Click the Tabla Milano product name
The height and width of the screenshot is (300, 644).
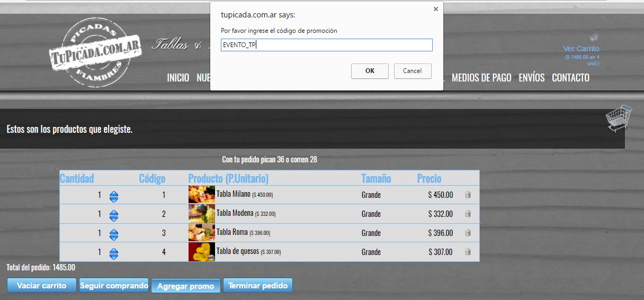[x=234, y=194]
